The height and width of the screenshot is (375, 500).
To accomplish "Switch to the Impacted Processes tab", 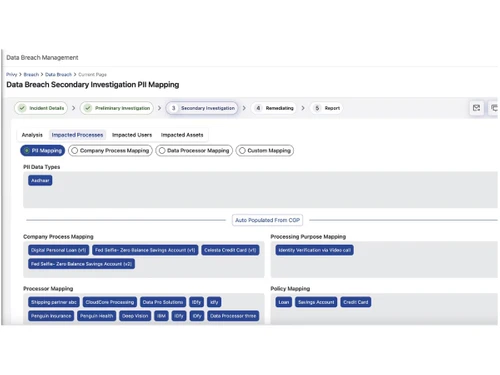I will 77,135.
